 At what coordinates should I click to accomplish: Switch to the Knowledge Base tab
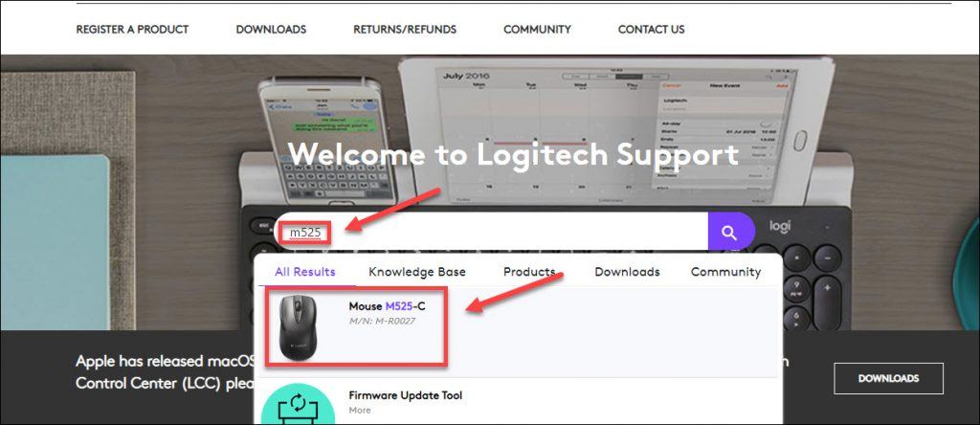pyautogui.click(x=417, y=272)
